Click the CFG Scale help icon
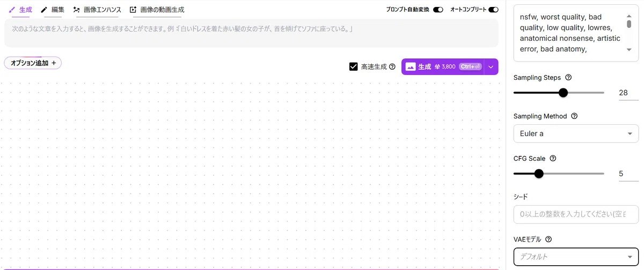Image resolution: width=644 pixels, height=270 pixels. click(553, 159)
